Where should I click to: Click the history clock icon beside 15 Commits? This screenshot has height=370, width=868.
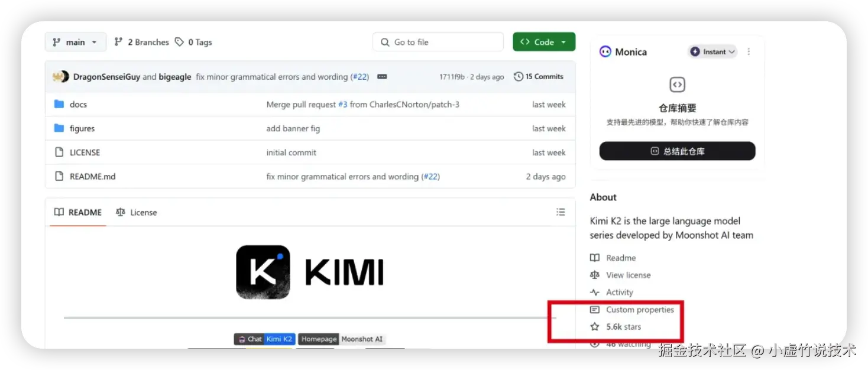click(519, 77)
